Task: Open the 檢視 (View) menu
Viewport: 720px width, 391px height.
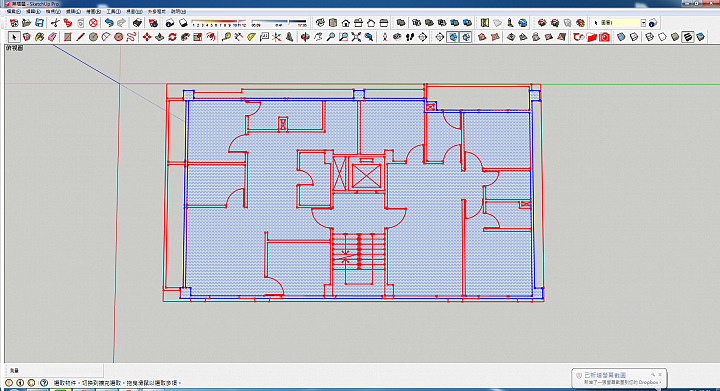Action: pyautogui.click(x=53, y=11)
